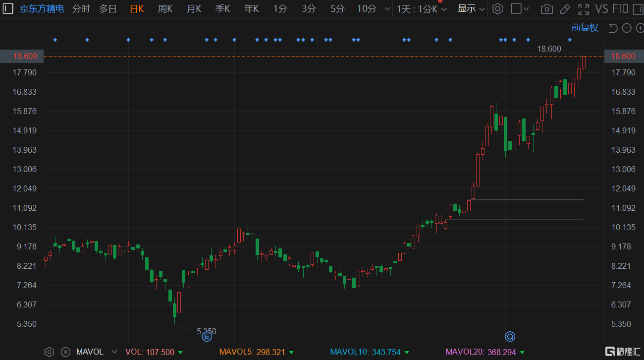644x360 pixels.
Task: Open MAVOL indicator settings gear
Action: point(49,352)
